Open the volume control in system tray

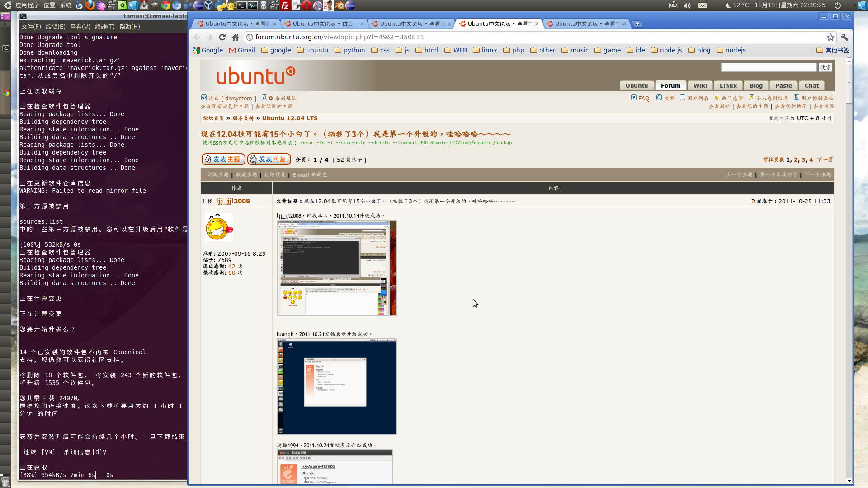coord(687,5)
